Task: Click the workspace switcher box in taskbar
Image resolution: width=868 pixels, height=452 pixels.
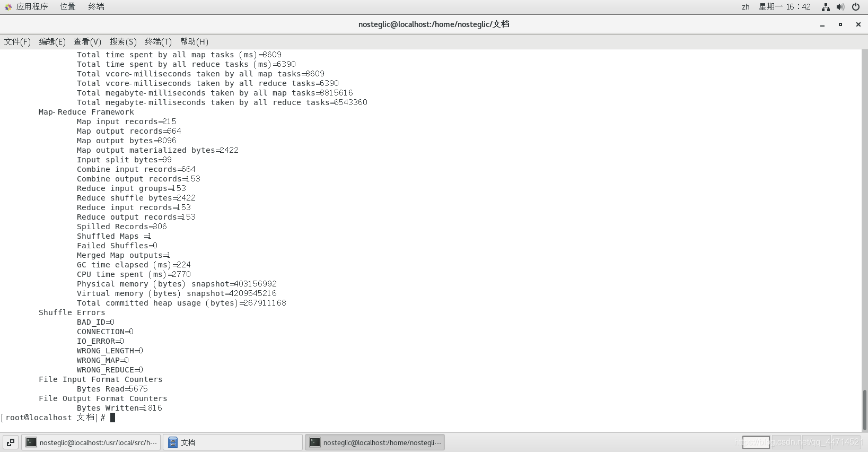Action: pos(756,442)
